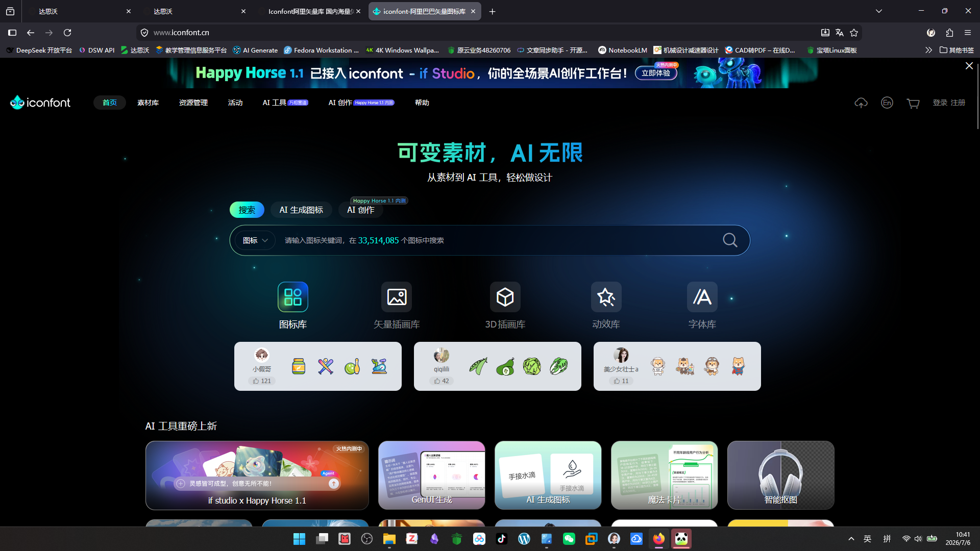Open the 智能抠图 tool card
Screen dimensions: 980x551
pos(781,475)
